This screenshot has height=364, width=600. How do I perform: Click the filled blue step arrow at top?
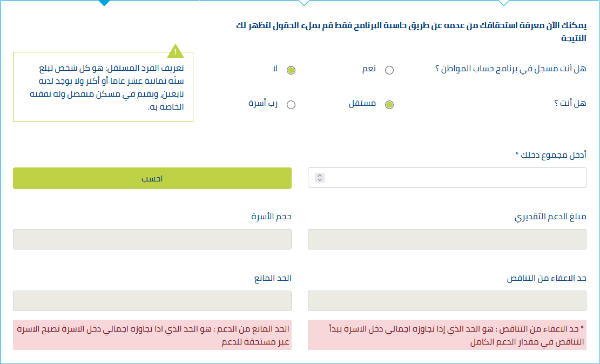[104, 3]
